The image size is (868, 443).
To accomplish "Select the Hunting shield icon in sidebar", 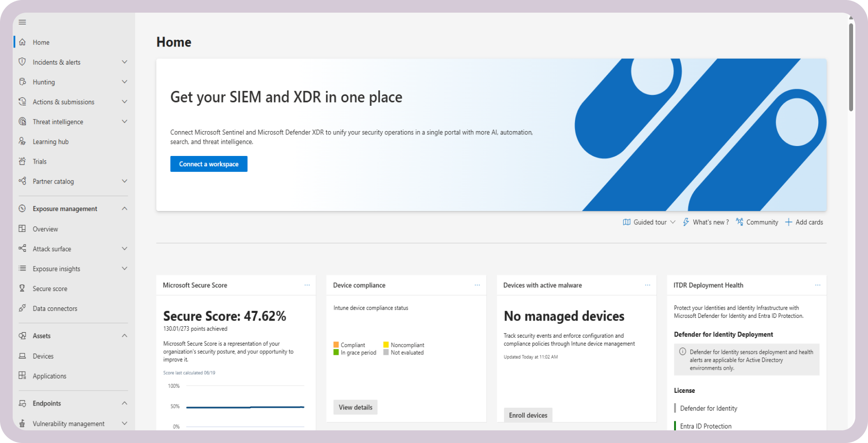I will pos(23,82).
